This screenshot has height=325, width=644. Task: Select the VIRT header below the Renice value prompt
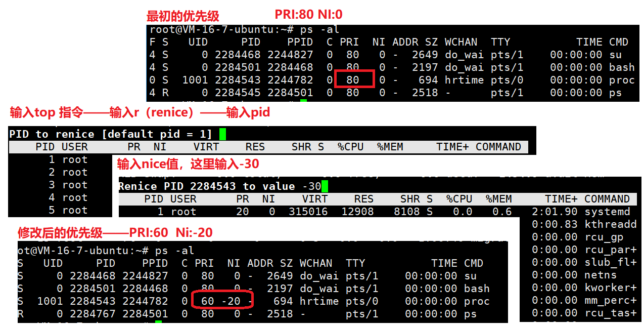[x=315, y=199]
